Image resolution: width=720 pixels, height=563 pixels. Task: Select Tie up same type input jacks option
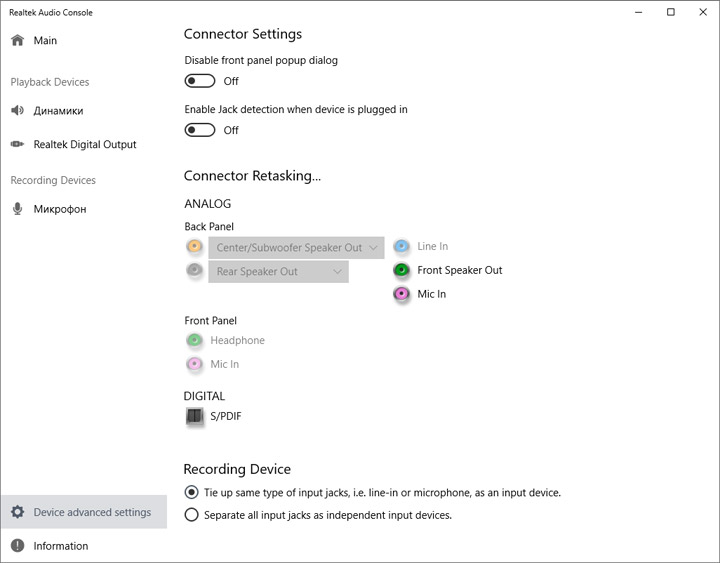[x=192, y=492]
